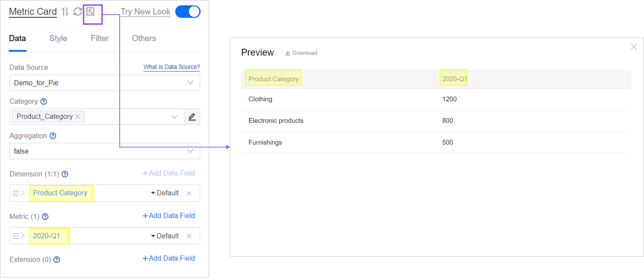Remove the Product_Category tag
Viewport: 644px width, 278px height.
click(x=78, y=117)
